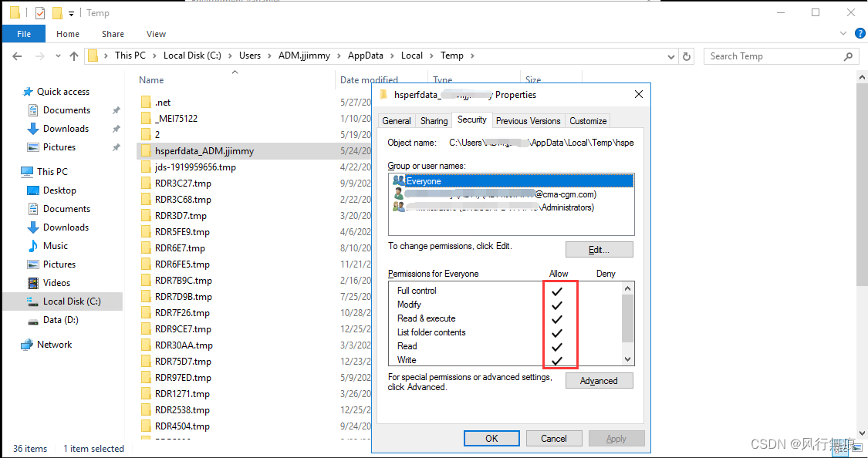Check the Deny box for Modify permission
This screenshot has width=868, height=458.
tap(606, 305)
